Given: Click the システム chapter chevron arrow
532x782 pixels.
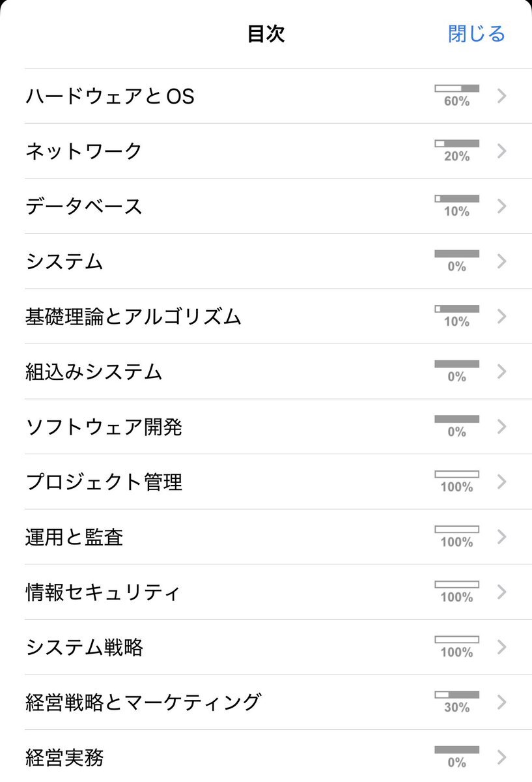Looking at the screenshot, I should pyautogui.click(x=501, y=261).
